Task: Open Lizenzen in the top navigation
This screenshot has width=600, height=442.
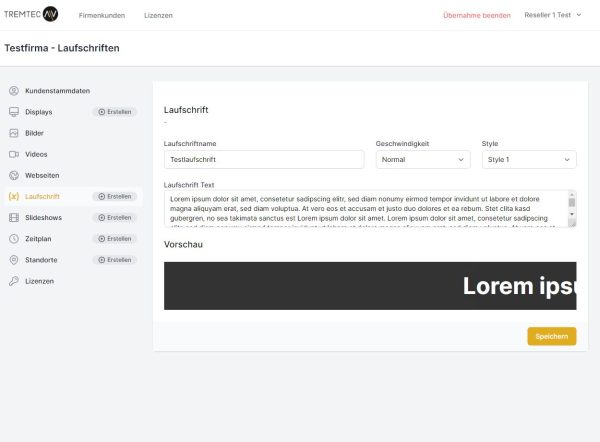Action: click(158, 15)
